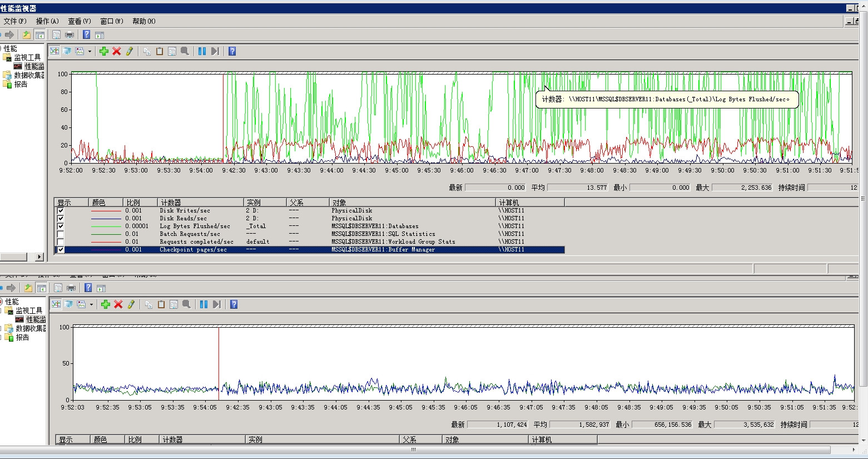Click right arrow of upper tree pane scrollbar
Screen dimensions: 868x459
coord(39,257)
